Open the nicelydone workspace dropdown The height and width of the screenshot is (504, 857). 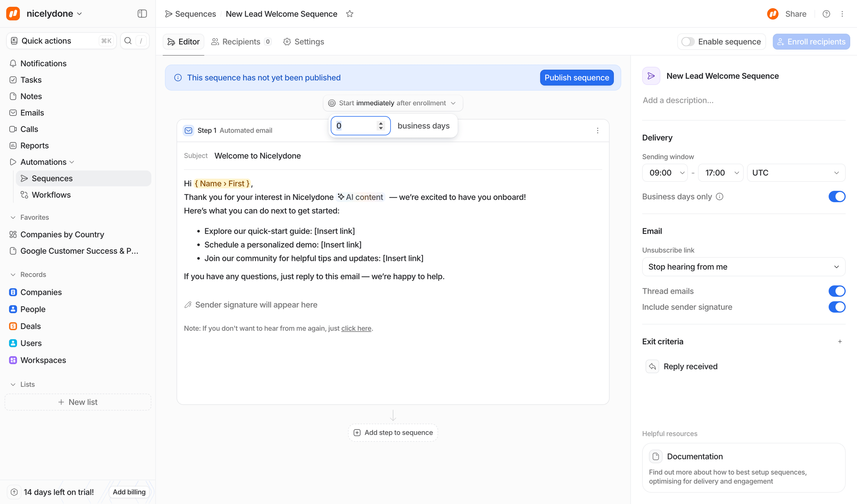click(x=54, y=14)
